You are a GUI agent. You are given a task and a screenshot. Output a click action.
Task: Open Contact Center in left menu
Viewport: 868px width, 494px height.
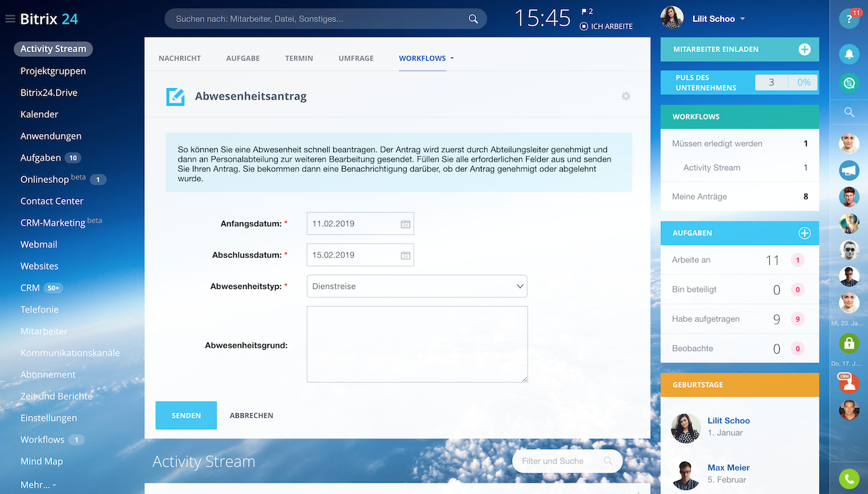coord(52,201)
